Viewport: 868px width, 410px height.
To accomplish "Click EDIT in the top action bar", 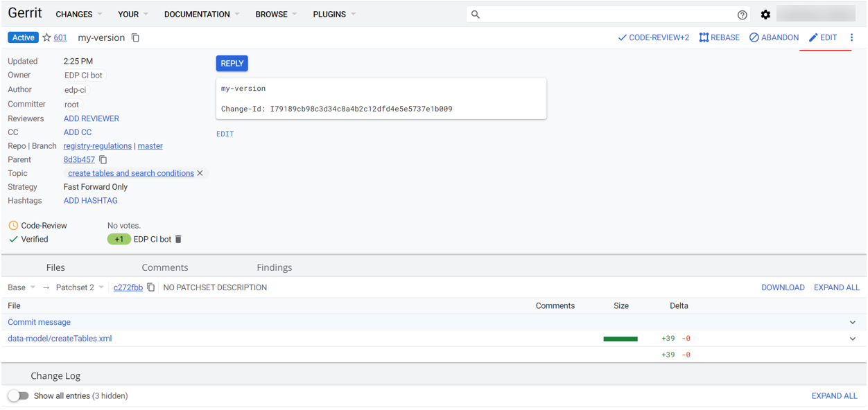I will coord(823,37).
